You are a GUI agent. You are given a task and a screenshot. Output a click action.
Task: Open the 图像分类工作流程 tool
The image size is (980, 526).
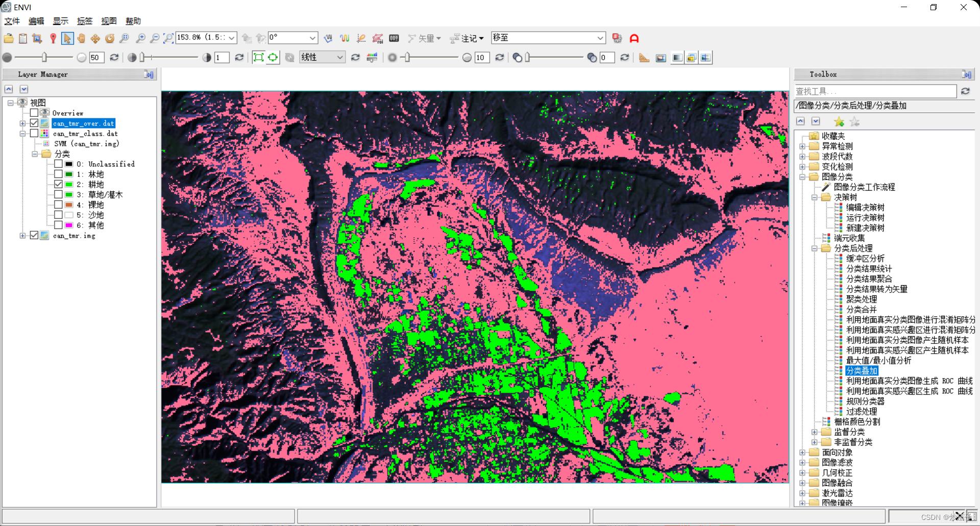864,187
